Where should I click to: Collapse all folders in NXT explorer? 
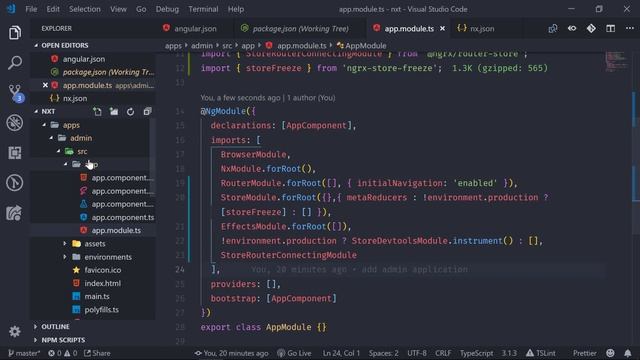coord(147,111)
